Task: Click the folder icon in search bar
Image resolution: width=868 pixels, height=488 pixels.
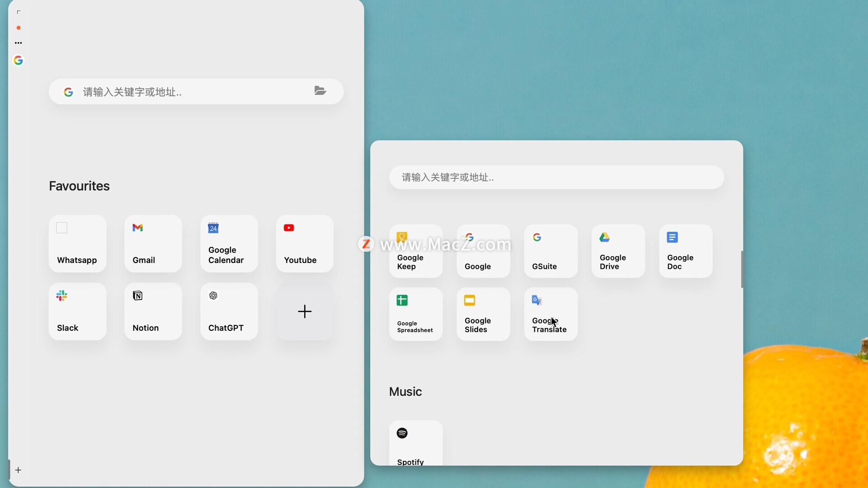Action: [320, 91]
